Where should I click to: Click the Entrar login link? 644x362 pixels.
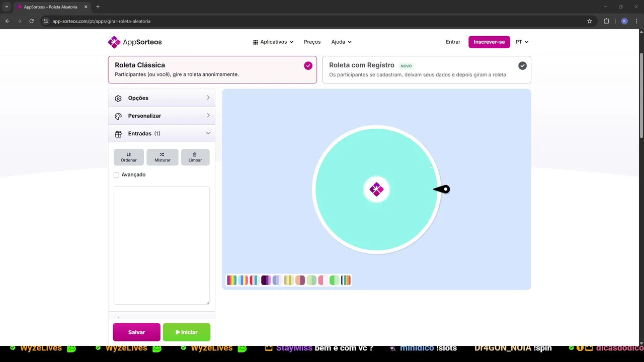453,42
